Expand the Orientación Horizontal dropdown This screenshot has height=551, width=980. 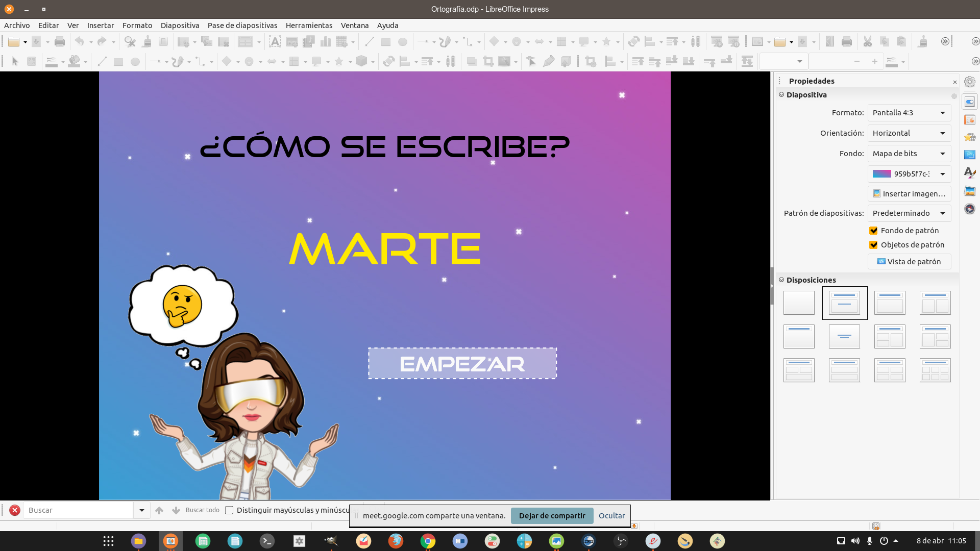[x=909, y=133]
